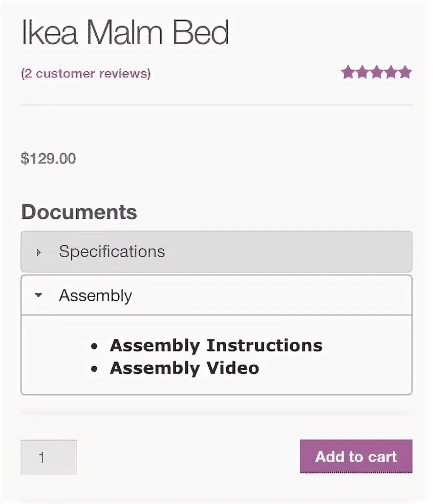Open the Assembly Instructions document
433x504 pixels.
[x=216, y=346]
